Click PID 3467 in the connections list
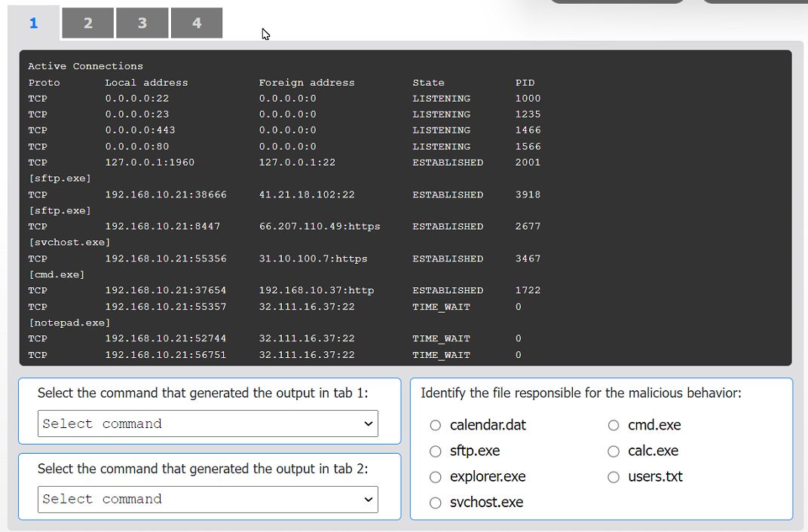This screenshot has height=532, width=808. tap(528, 258)
